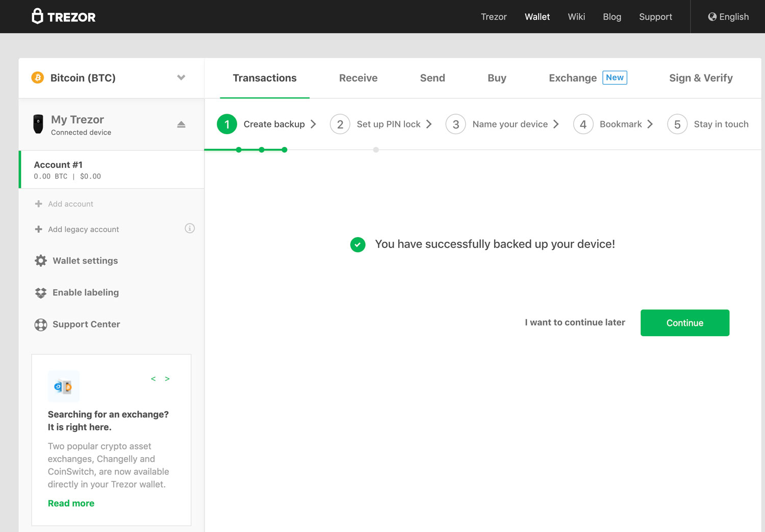Open Support from the top navigation
Image resolution: width=765 pixels, height=532 pixels.
click(655, 17)
